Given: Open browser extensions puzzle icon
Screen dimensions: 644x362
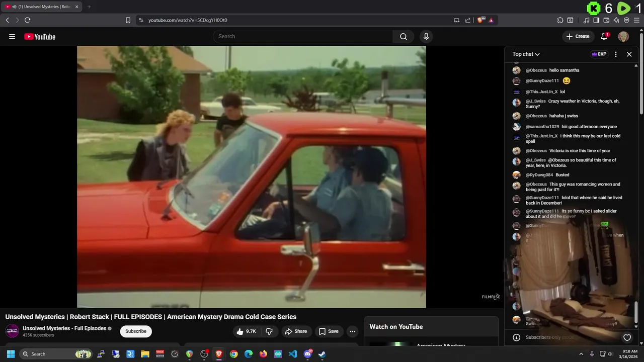Looking at the screenshot, I should tap(560, 20).
